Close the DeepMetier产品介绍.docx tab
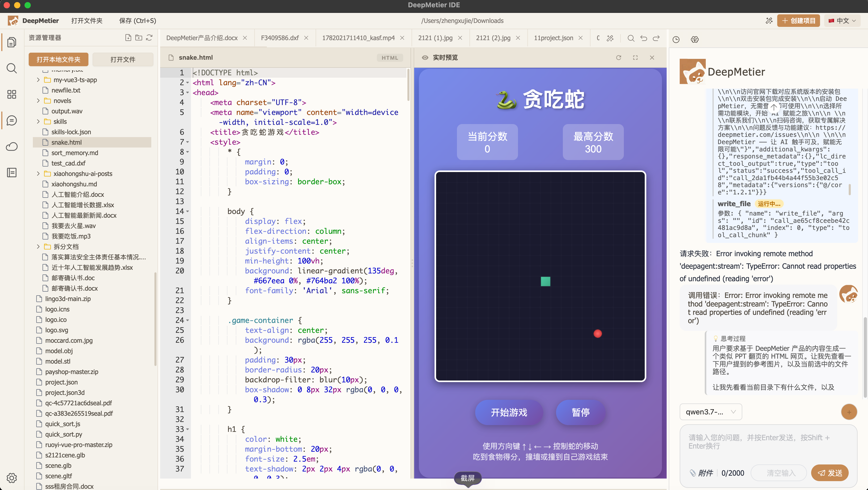Image resolution: width=868 pixels, height=490 pixels. [245, 38]
